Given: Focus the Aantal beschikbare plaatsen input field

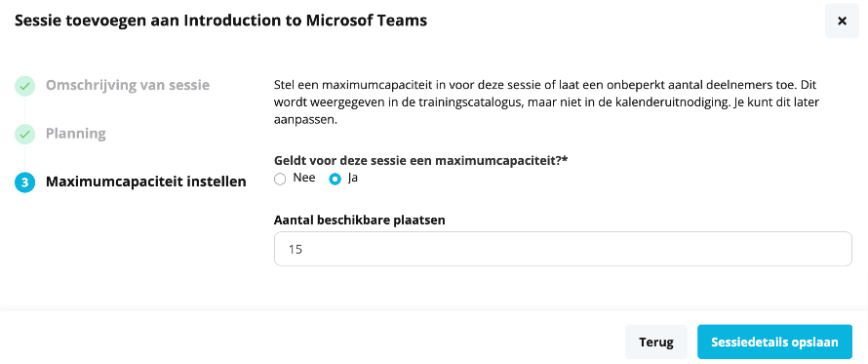Looking at the screenshot, I should pos(563,249).
